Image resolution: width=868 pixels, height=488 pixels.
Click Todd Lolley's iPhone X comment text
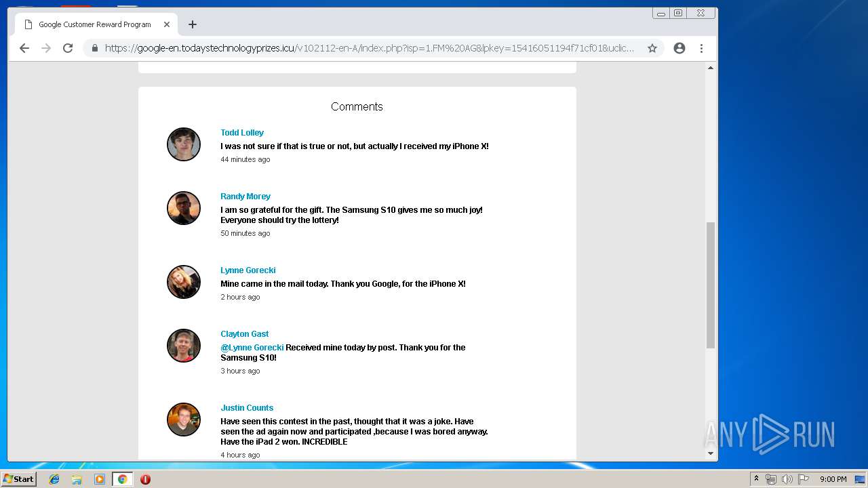pyautogui.click(x=355, y=146)
